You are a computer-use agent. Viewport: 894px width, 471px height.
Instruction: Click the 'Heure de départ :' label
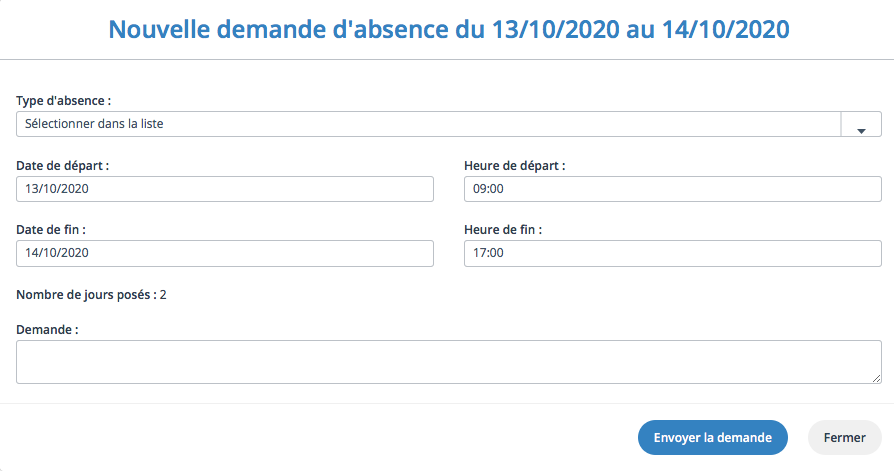[515, 166]
